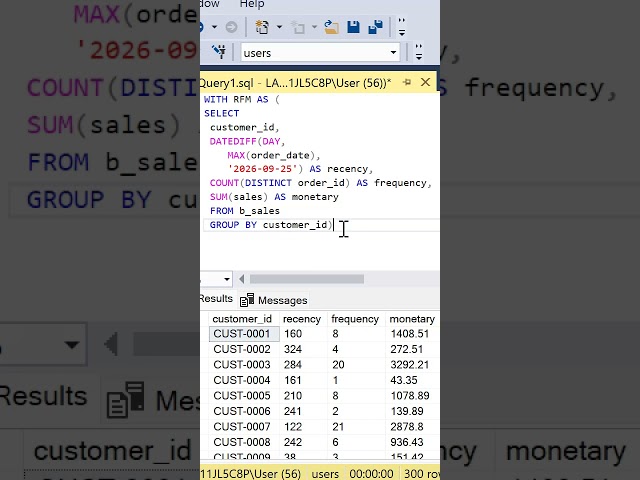Click the status bar 00:00:00 elapsed time

click(371, 474)
